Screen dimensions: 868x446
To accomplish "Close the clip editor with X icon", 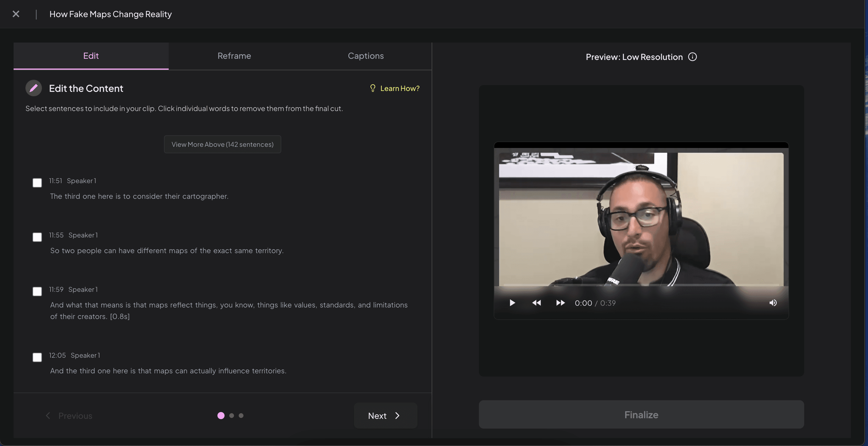I will tap(16, 14).
